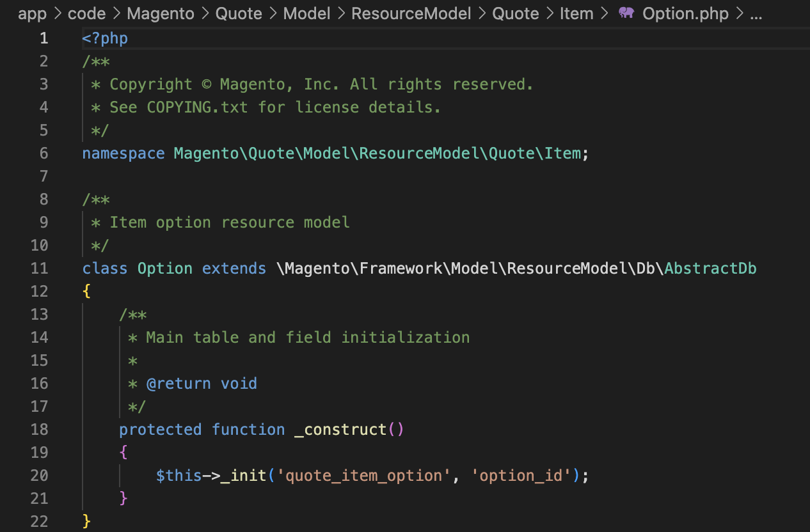This screenshot has width=810, height=532.
Task: Click line number 22 in the gutter
Action: [40, 522]
